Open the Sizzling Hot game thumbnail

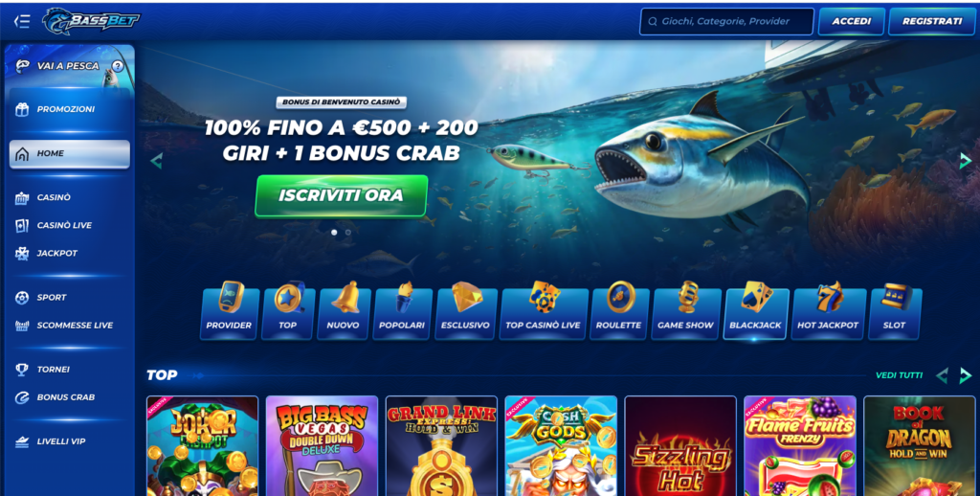tap(680, 445)
